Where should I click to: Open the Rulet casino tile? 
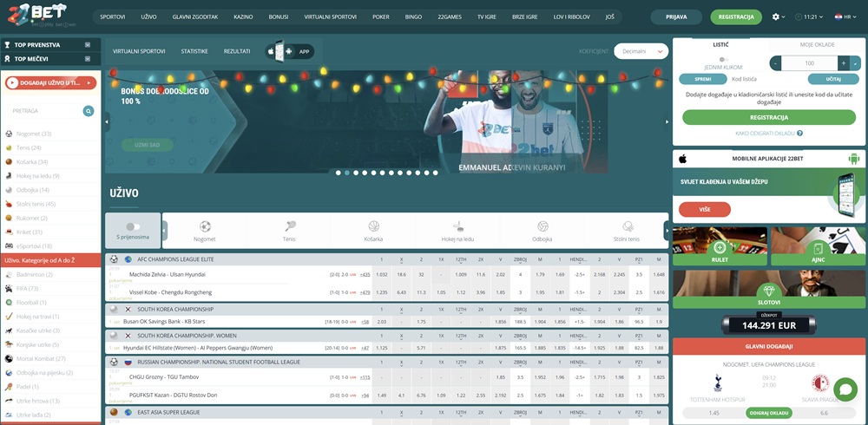[720, 247]
